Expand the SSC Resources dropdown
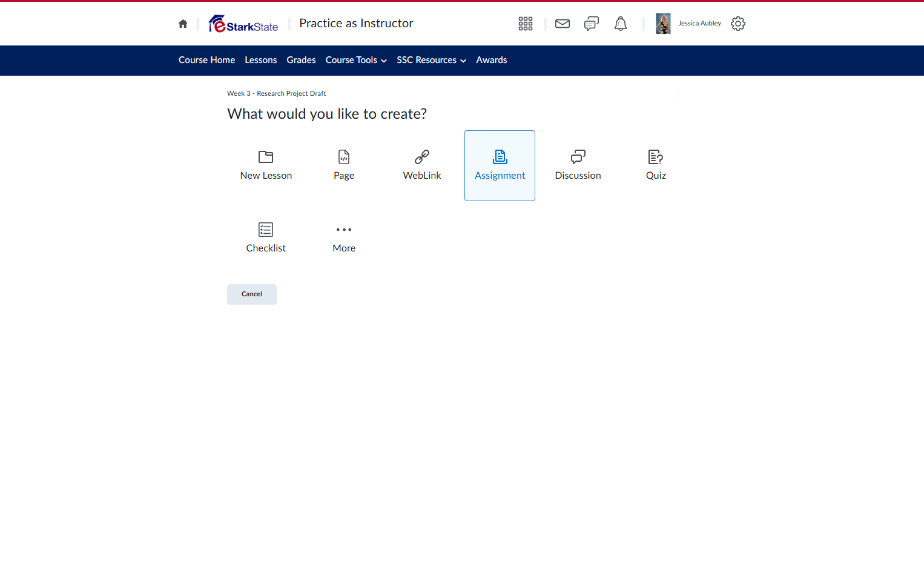The width and height of the screenshot is (924, 578). (432, 60)
